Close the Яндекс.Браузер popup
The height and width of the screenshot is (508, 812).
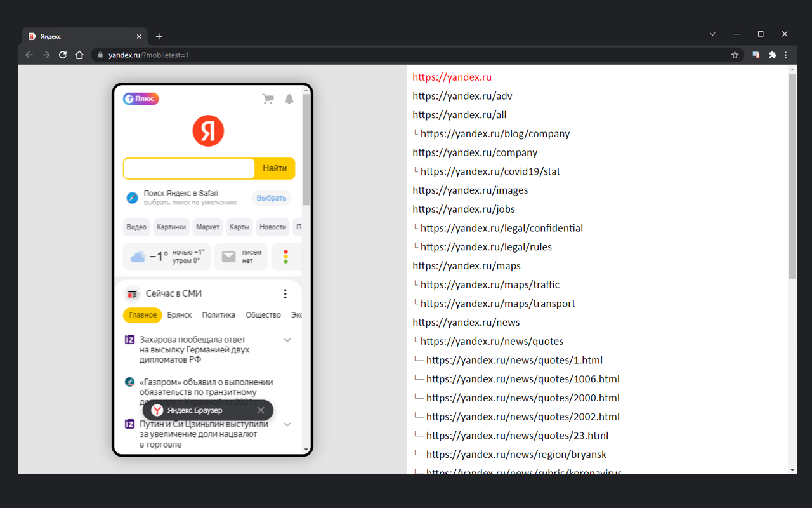click(x=261, y=410)
